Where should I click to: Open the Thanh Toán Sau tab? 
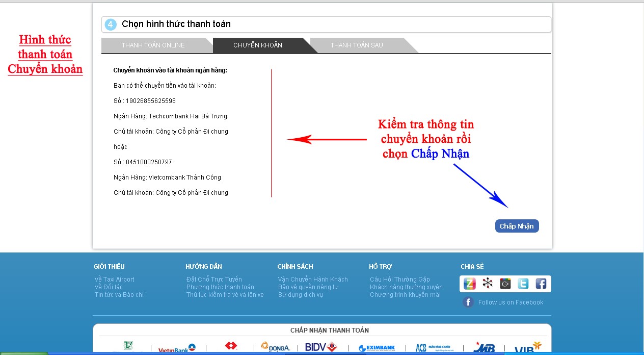357,45
